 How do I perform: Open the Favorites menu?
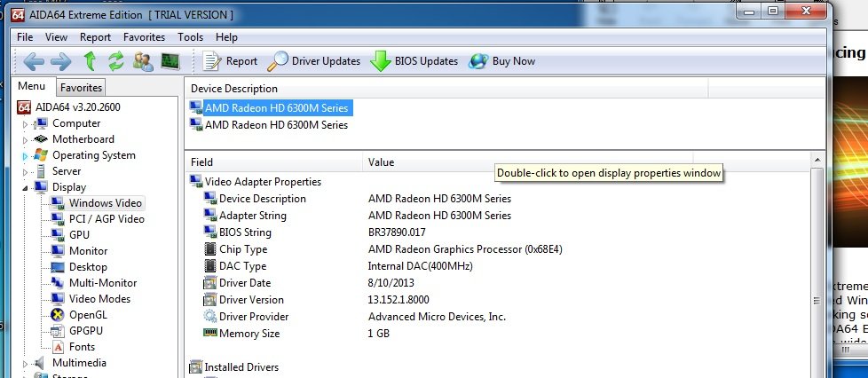(x=144, y=37)
